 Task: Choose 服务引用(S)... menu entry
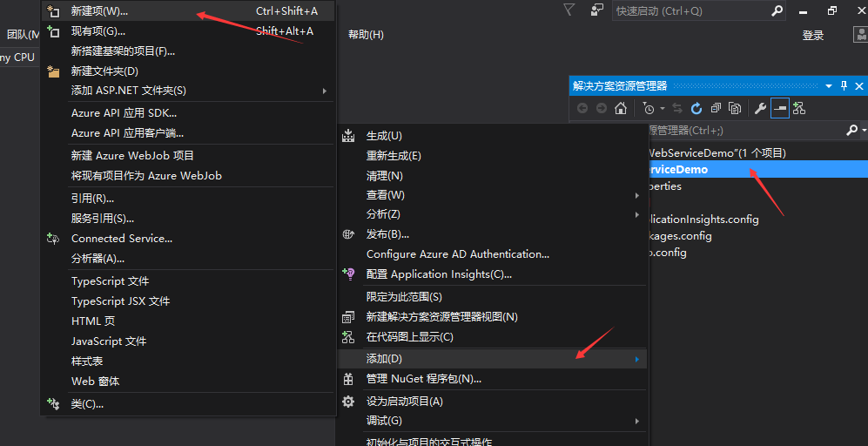[x=188, y=219]
